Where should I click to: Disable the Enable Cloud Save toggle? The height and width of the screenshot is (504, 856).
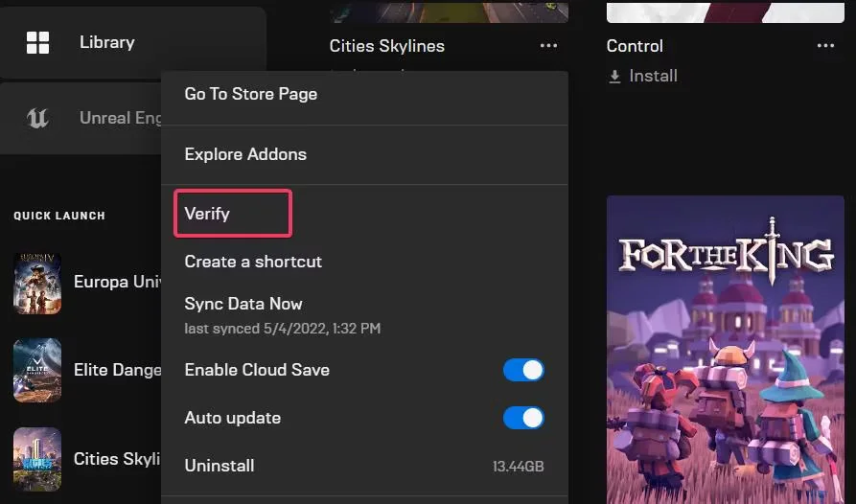click(x=523, y=370)
